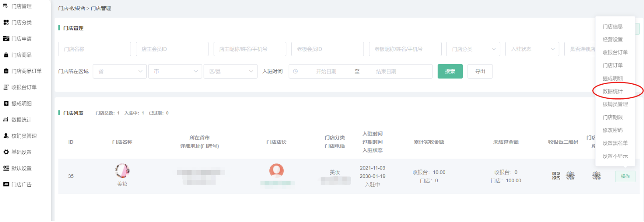Select 设置黑名单 in the popup menu

pos(615,143)
